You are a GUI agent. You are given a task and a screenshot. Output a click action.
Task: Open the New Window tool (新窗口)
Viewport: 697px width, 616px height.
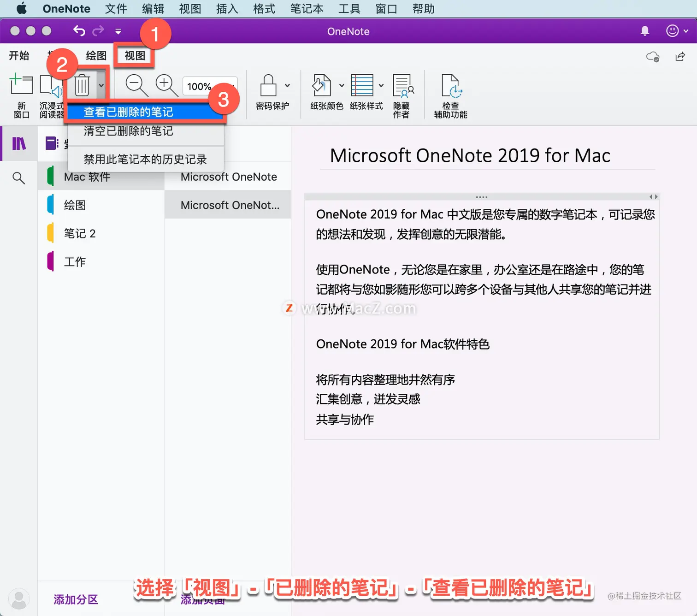click(x=21, y=96)
